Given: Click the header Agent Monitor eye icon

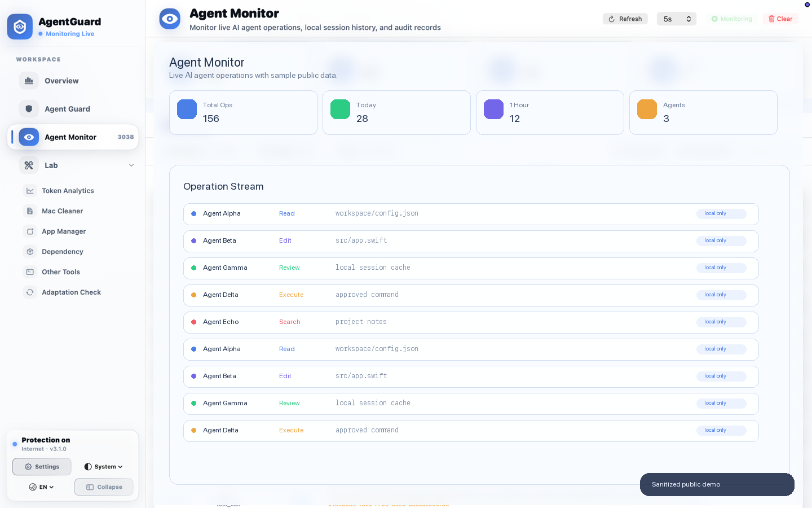Looking at the screenshot, I should tap(170, 19).
